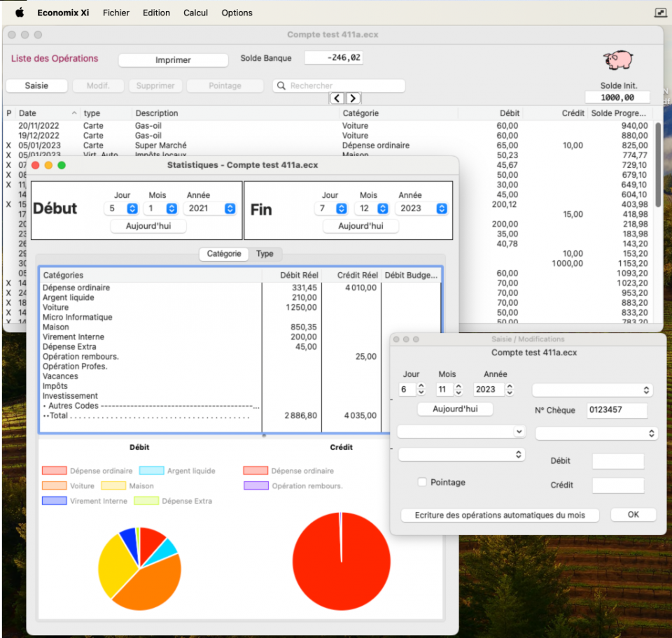Toggle the Pointage checkbox
Image resolution: width=672 pixels, height=638 pixels.
(x=422, y=482)
